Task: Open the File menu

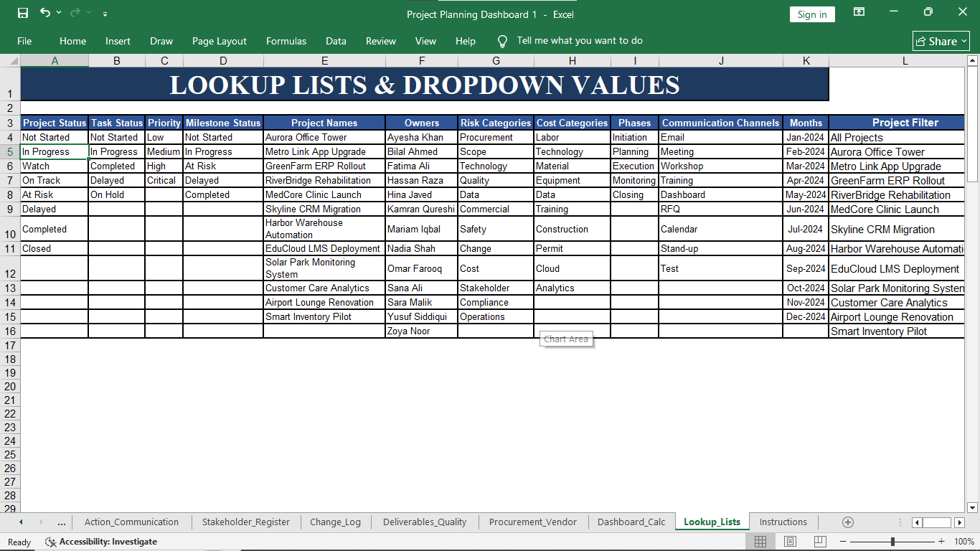Action: 24,41
